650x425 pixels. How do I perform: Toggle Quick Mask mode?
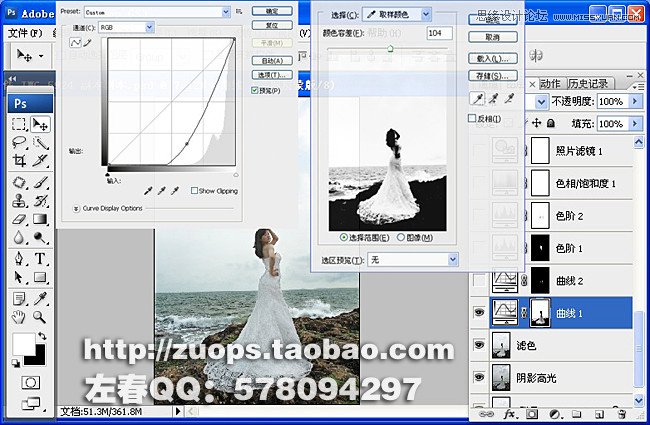click(x=31, y=382)
